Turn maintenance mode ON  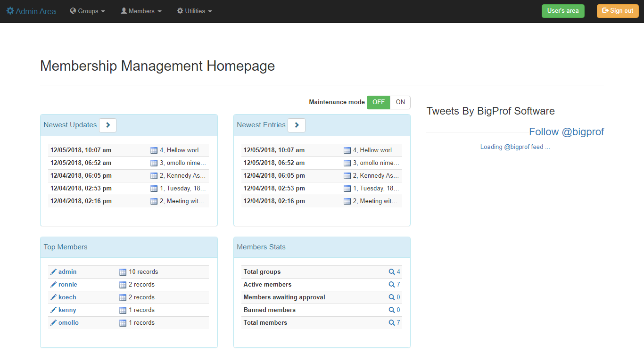coord(400,102)
